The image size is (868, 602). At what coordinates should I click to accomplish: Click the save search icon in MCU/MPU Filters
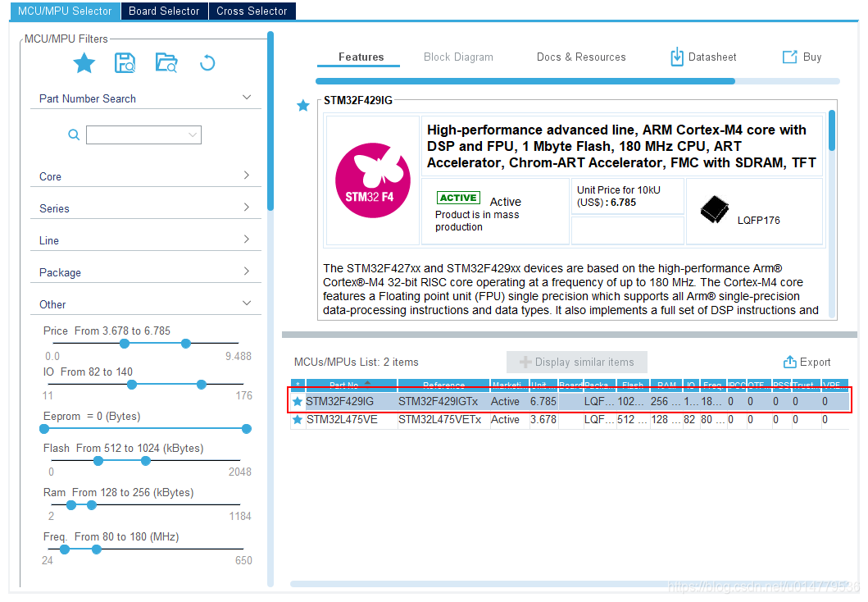(125, 63)
